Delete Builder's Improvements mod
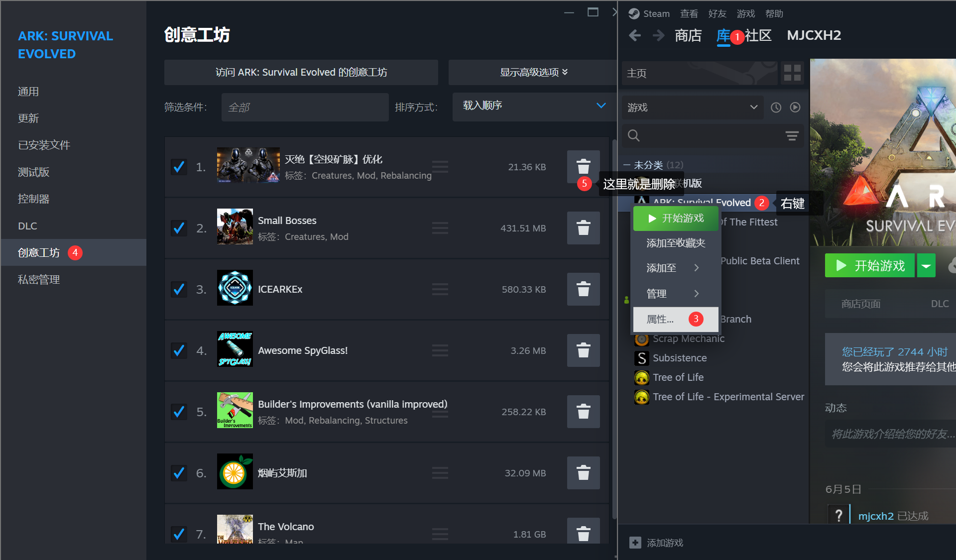The height and width of the screenshot is (560, 956). [x=583, y=412]
